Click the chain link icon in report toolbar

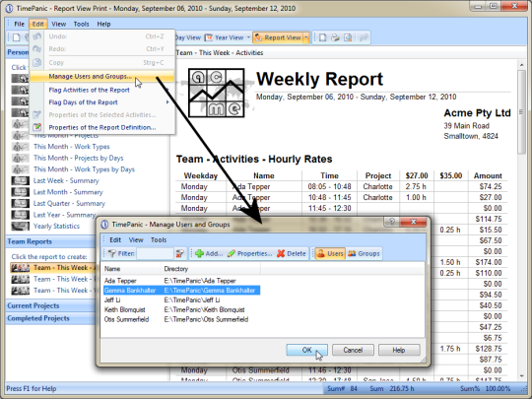click(x=364, y=37)
